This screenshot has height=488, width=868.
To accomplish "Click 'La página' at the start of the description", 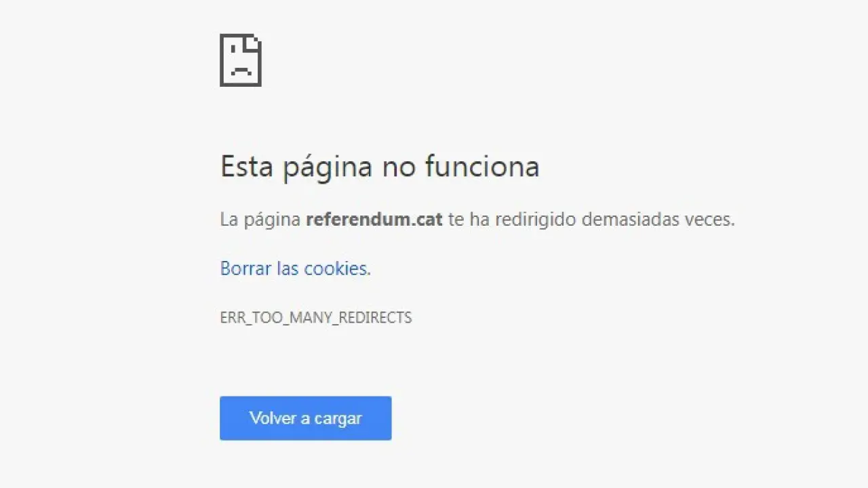I will click(260, 220).
